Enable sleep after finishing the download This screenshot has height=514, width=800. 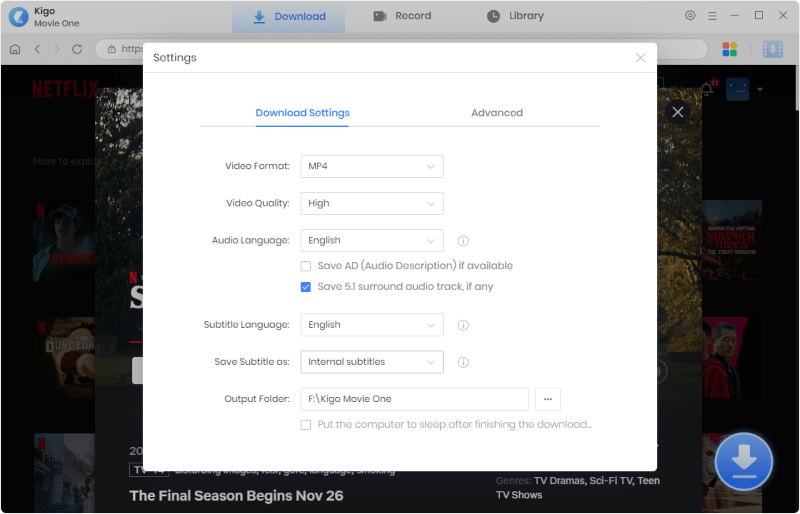pyautogui.click(x=306, y=425)
